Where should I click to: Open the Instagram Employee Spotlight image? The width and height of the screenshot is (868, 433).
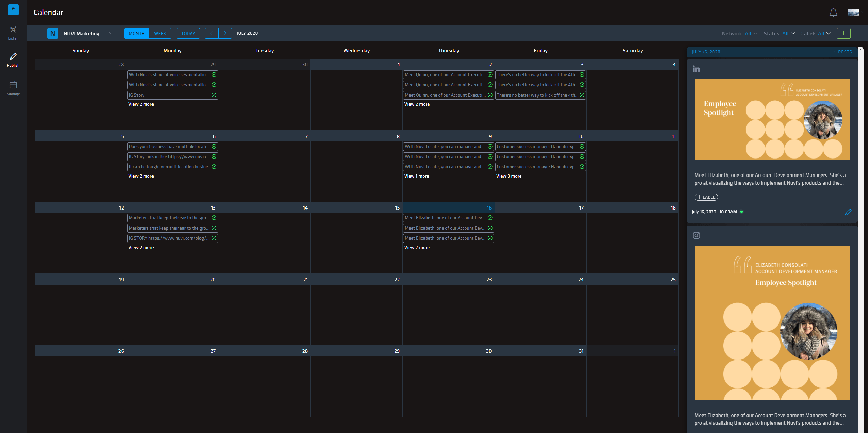[x=772, y=323]
